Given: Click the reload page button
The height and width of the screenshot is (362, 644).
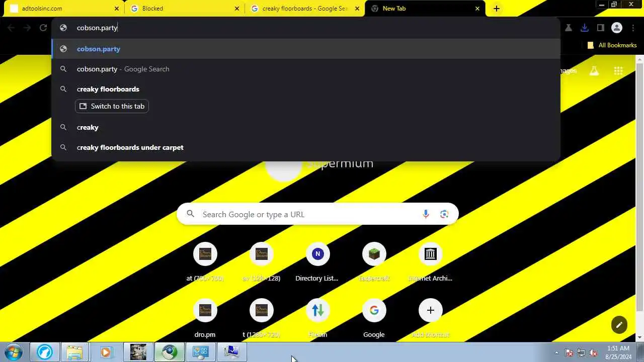Looking at the screenshot, I should (x=43, y=28).
